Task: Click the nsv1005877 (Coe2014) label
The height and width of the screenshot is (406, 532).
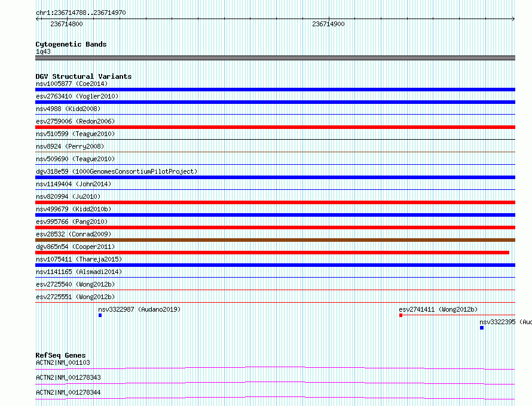Action: (x=72, y=84)
